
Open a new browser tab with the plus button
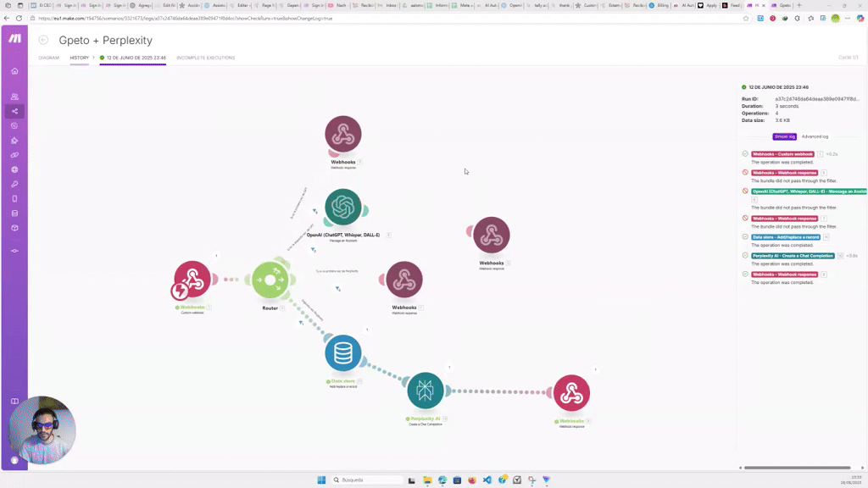pos(798,5)
